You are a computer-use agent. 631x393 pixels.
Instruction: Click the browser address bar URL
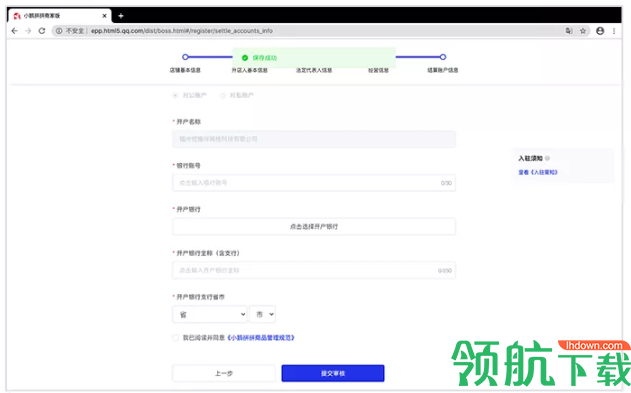click(182, 31)
